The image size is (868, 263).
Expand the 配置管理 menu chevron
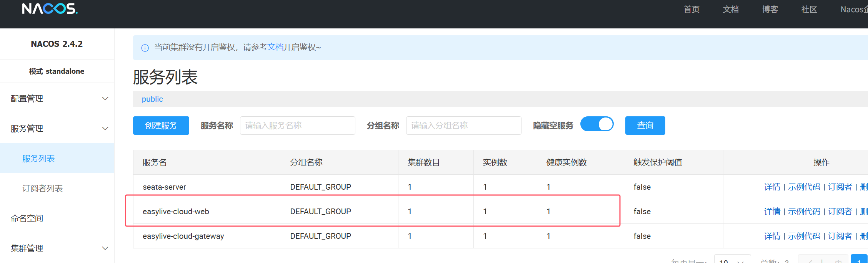coord(105,99)
